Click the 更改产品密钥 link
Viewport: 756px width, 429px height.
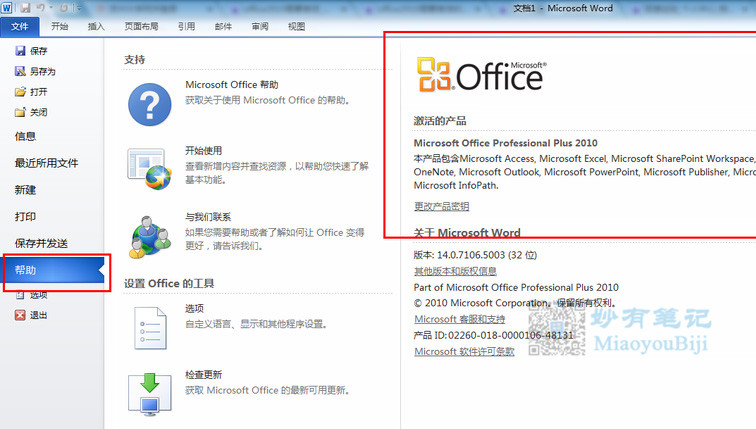tap(441, 207)
